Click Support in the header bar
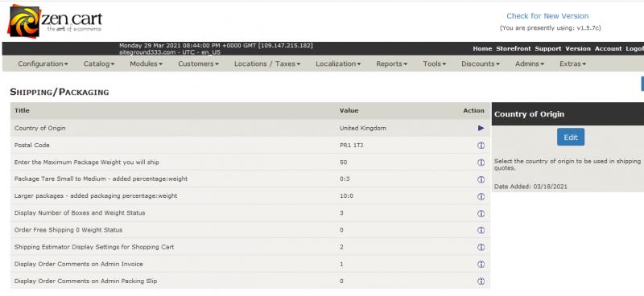This screenshot has height=296, width=644. [x=548, y=48]
